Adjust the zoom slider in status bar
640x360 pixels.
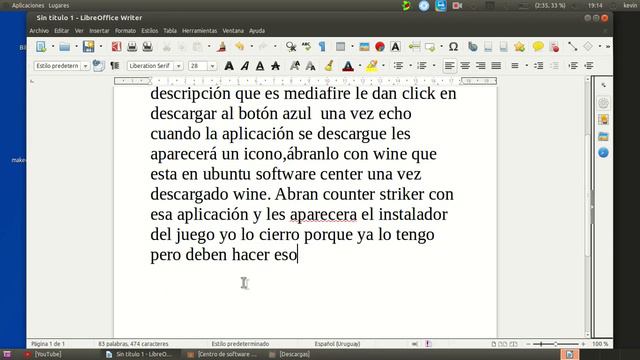556,344
